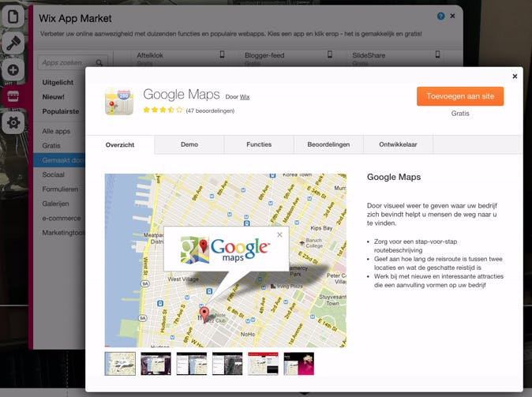Select the highlighted Gemaakt door category
The image size is (532, 397).
point(59,160)
